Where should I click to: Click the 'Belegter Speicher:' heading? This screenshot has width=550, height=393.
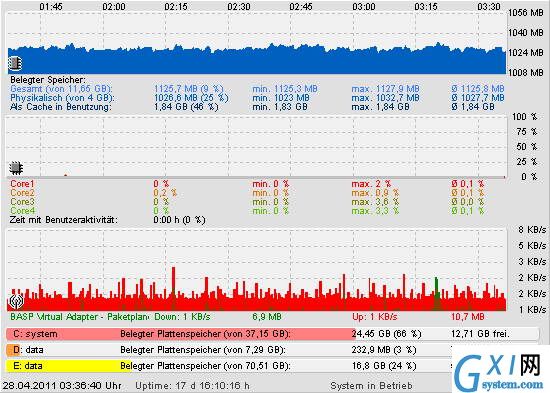pyautogui.click(x=48, y=80)
